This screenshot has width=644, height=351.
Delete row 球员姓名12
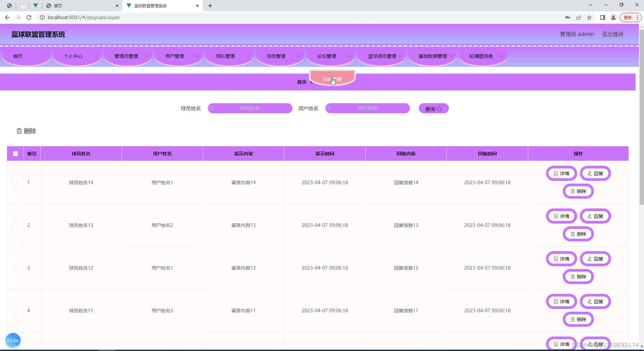pos(578,277)
